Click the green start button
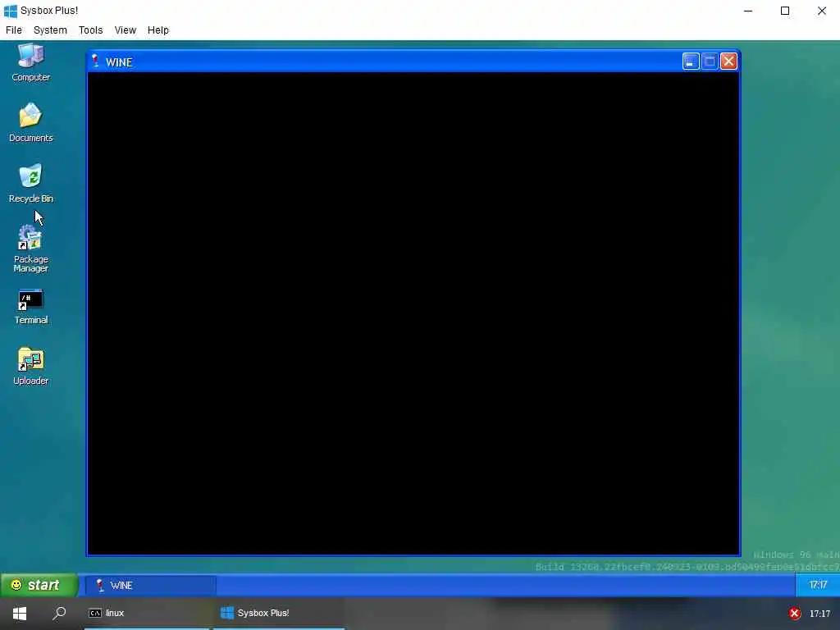Viewport: 840px width, 630px height. click(x=39, y=585)
